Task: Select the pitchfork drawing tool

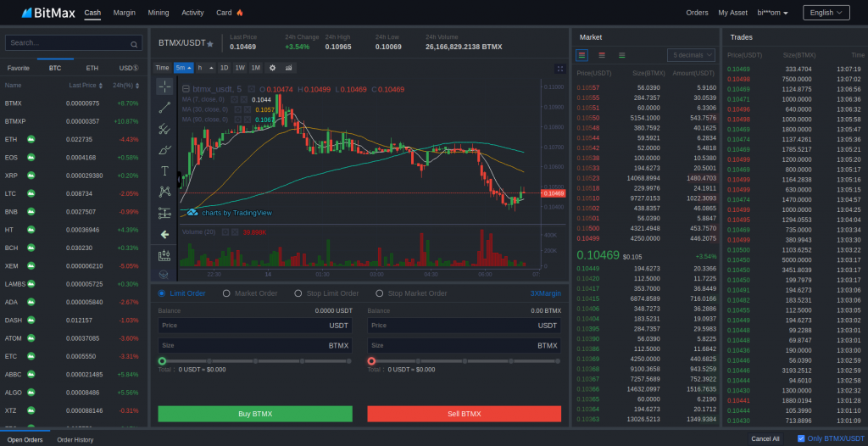Action: (x=164, y=129)
